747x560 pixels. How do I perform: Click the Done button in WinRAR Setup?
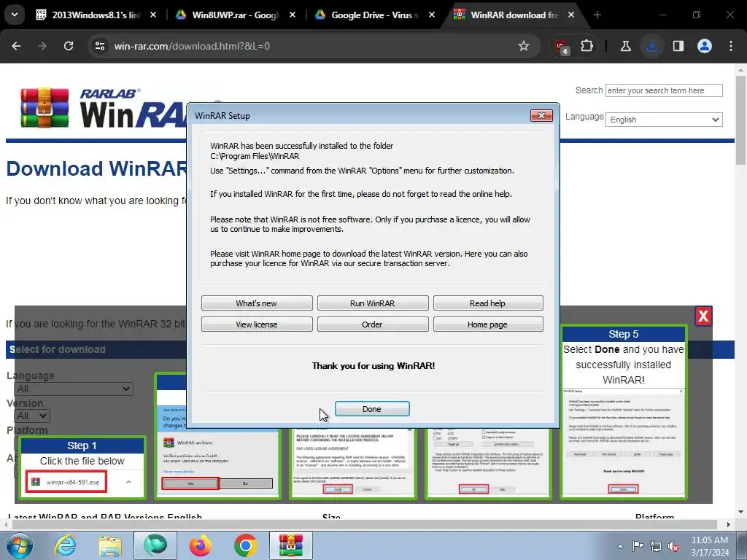tap(371, 408)
